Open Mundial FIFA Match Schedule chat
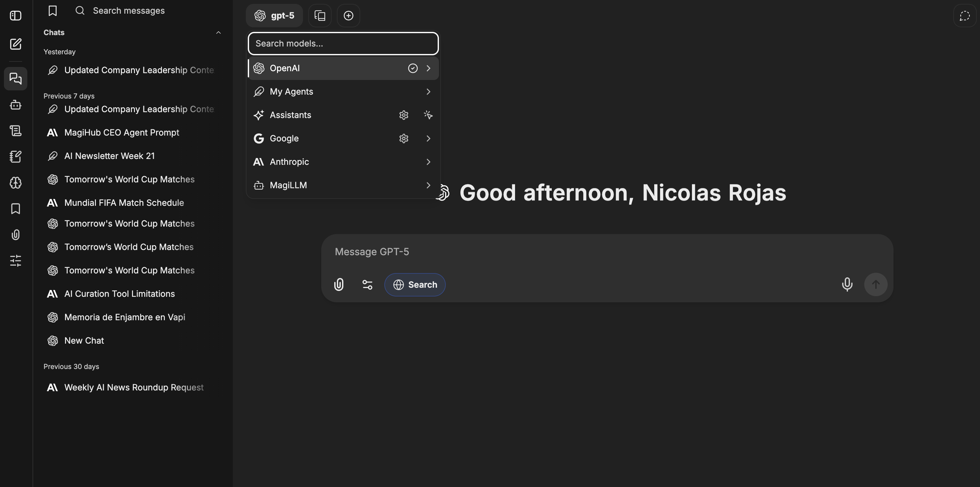This screenshot has width=980, height=487. (x=132, y=203)
